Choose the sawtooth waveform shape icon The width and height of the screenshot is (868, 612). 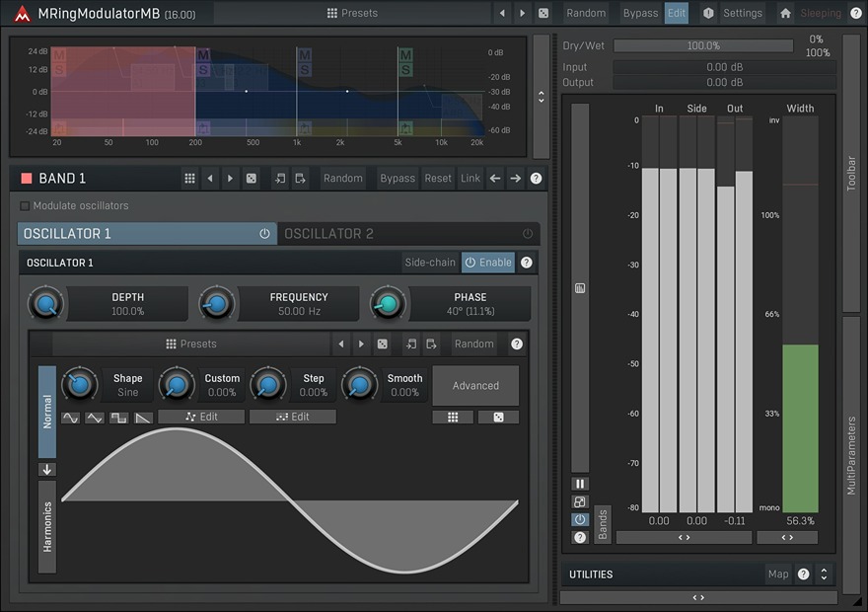click(x=143, y=418)
